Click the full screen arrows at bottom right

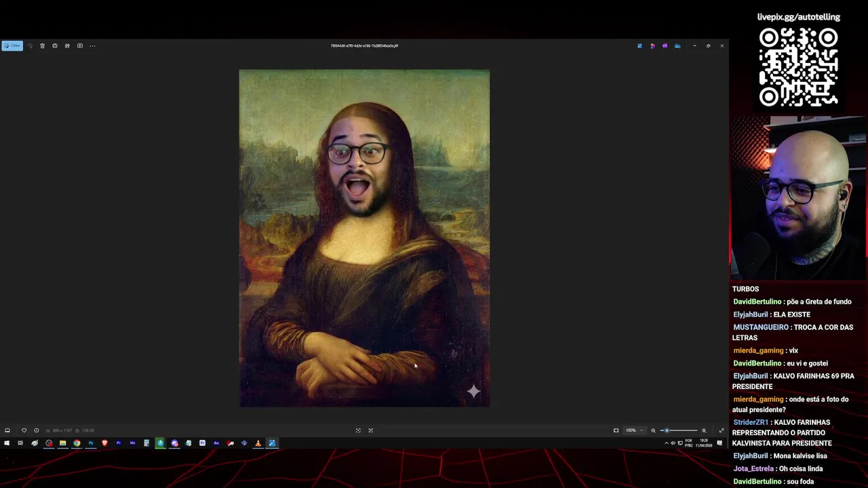tap(722, 430)
